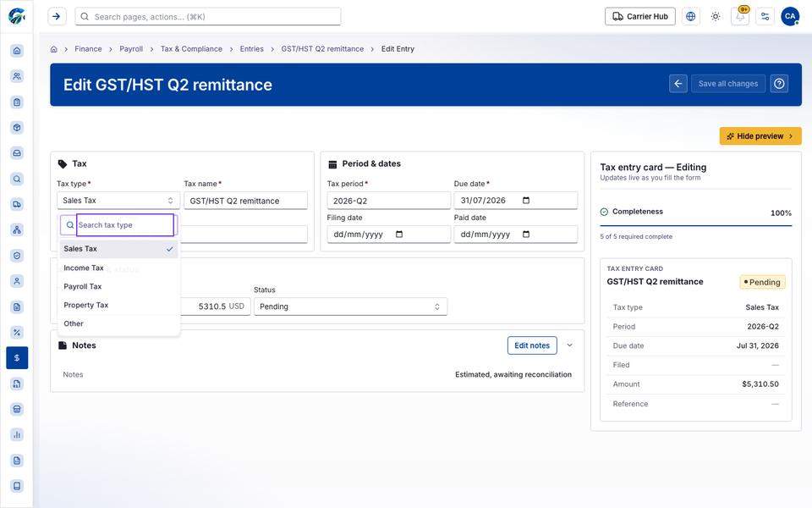
Task: Open the bar chart icon in sidebar
Action: [x=17, y=434]
